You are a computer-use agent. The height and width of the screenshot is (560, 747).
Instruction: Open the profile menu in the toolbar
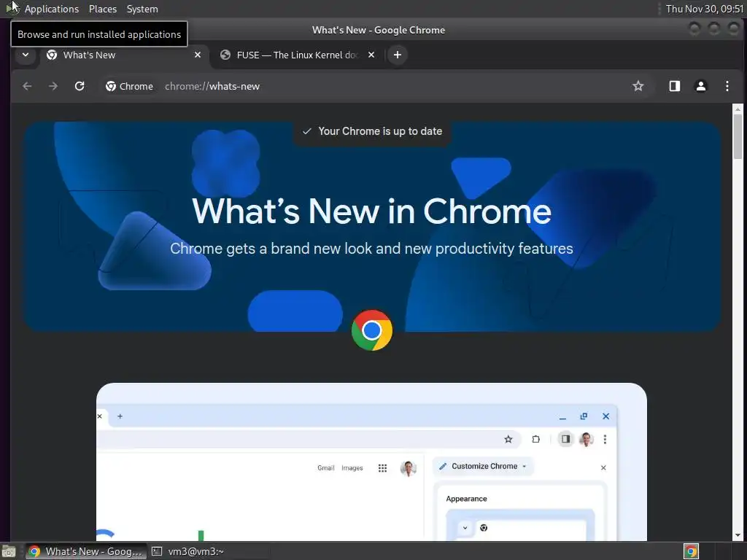click(x=701, y=86)
